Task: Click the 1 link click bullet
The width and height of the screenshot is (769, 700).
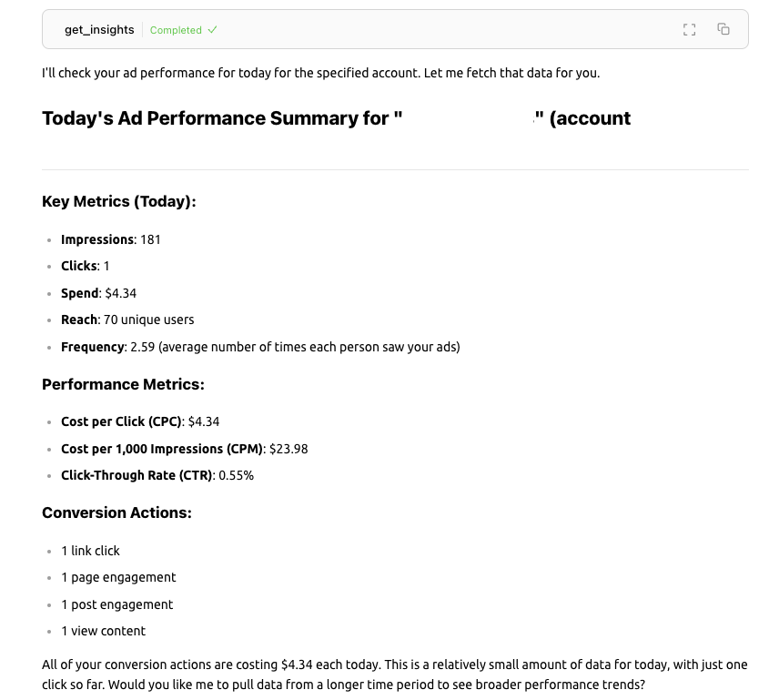Action: click(x=89, y=551)
